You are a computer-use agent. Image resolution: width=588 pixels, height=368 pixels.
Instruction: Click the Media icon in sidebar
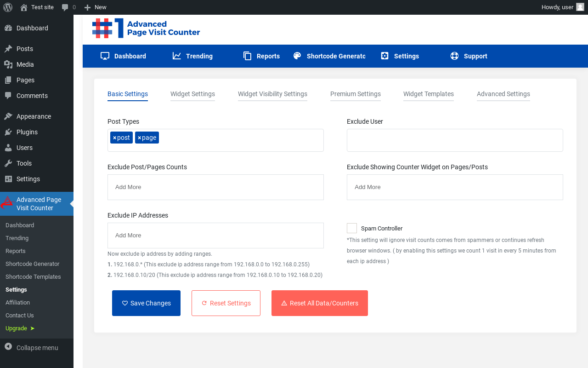coord(8,64)
